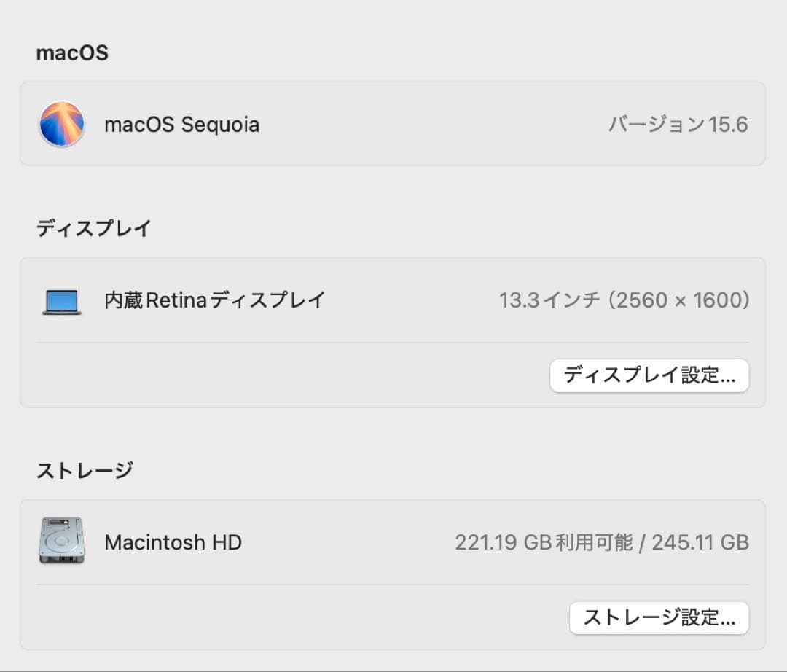Screen dimensions: 787x672
Task: Open ディスプレイ設定 (Display Settings)
Action: tap(649, 375)
